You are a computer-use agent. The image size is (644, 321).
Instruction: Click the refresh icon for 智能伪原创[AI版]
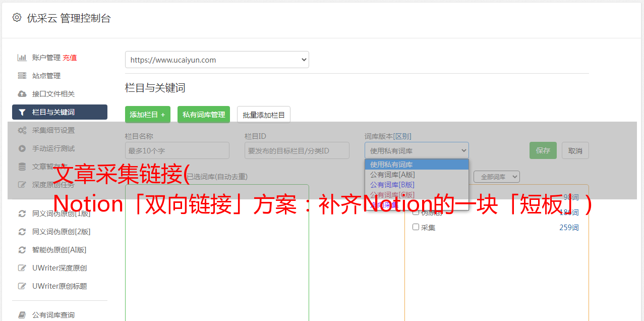click(x=22, y=250)
